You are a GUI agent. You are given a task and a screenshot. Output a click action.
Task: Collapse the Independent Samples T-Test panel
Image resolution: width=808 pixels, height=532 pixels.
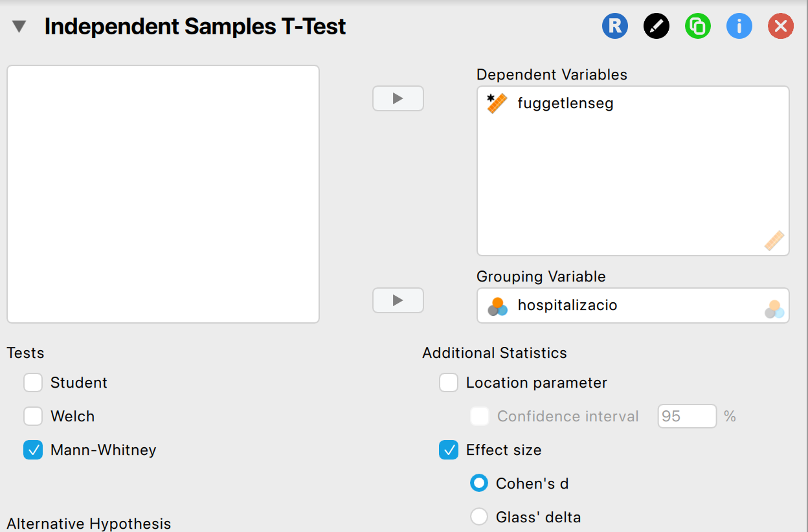[x=19, y=27]
